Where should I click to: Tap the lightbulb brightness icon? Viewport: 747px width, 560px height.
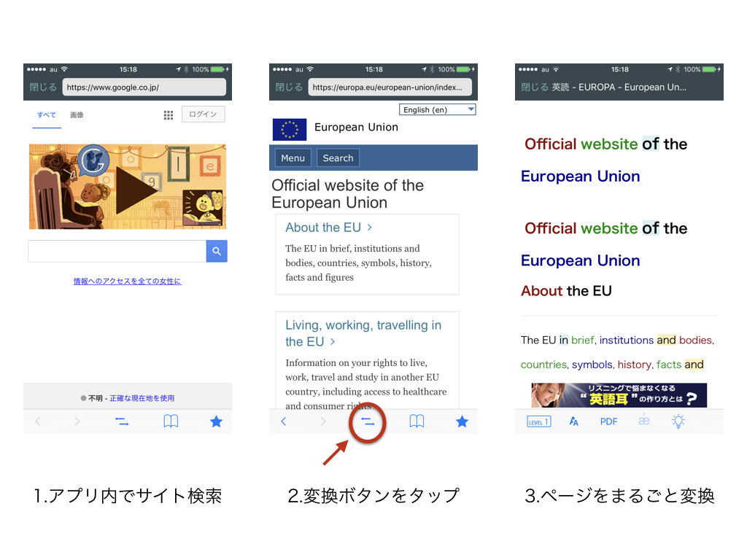(678, 421)
